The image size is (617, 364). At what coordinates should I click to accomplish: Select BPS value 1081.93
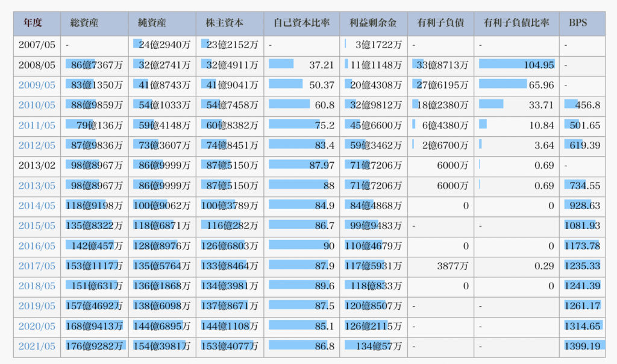pyautogui.click(x=583, y=225)
